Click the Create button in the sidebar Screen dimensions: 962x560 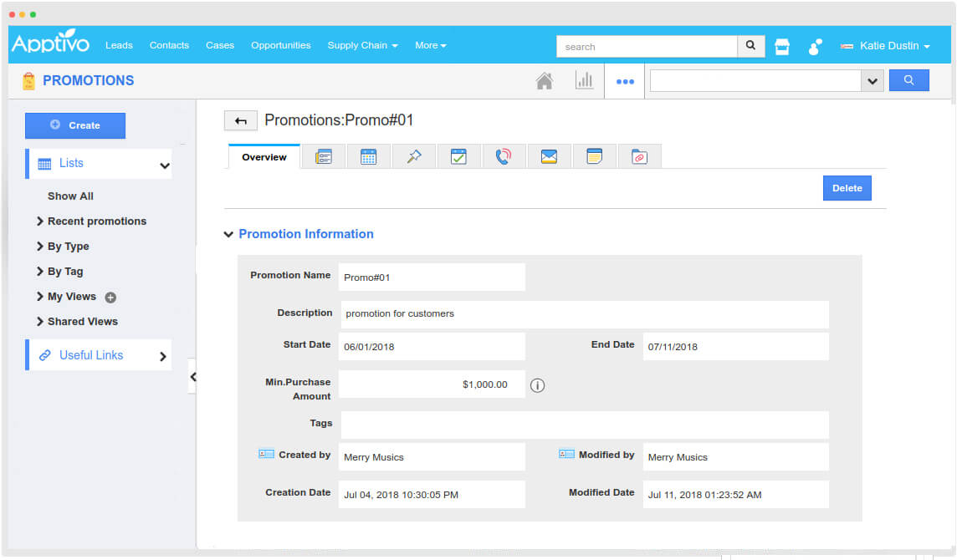tap(75, 125)
